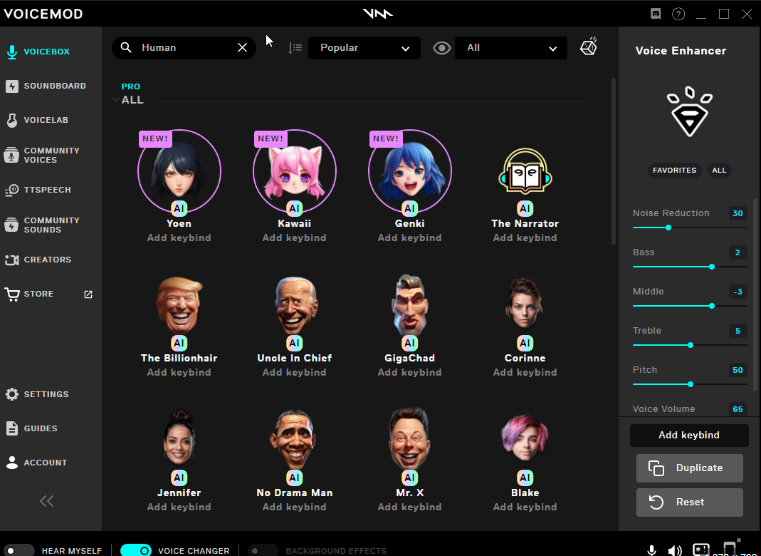The height and width of the screenshot is (556, 761).
Task: Select the Kawaii voice avatar
Action: [x=294, y=171]
